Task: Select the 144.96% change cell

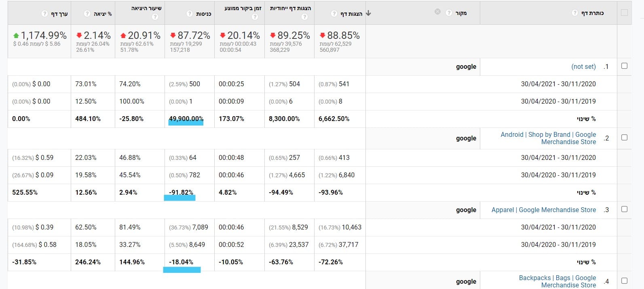Action: pos(132,262)
